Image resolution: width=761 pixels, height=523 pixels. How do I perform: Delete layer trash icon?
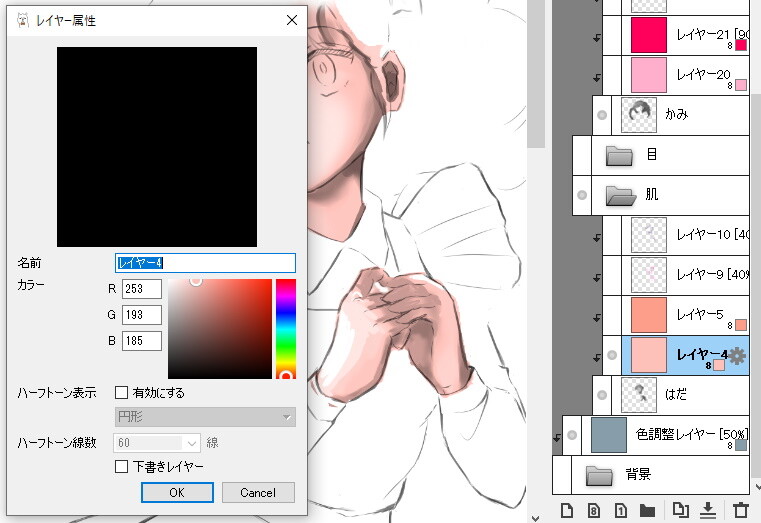741,510
